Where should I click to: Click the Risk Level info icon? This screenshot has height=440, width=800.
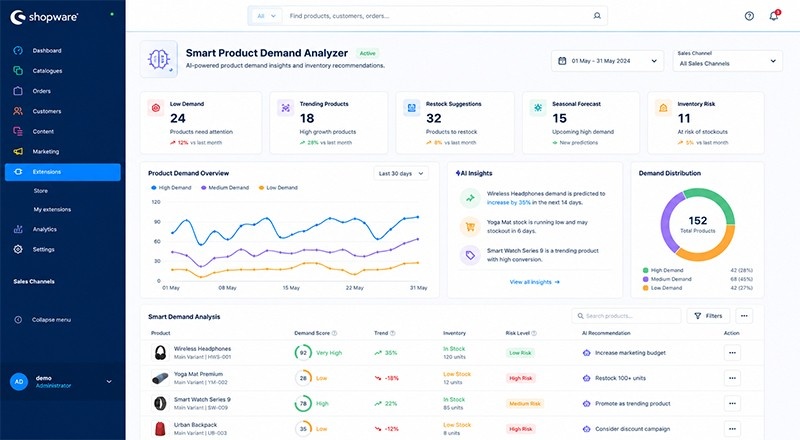click(x=534, y=333)
